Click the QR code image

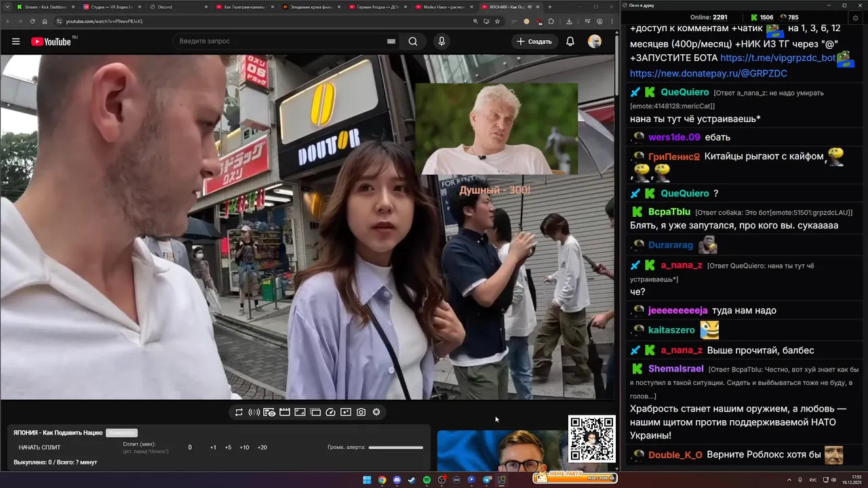click(x=592, y=439)
